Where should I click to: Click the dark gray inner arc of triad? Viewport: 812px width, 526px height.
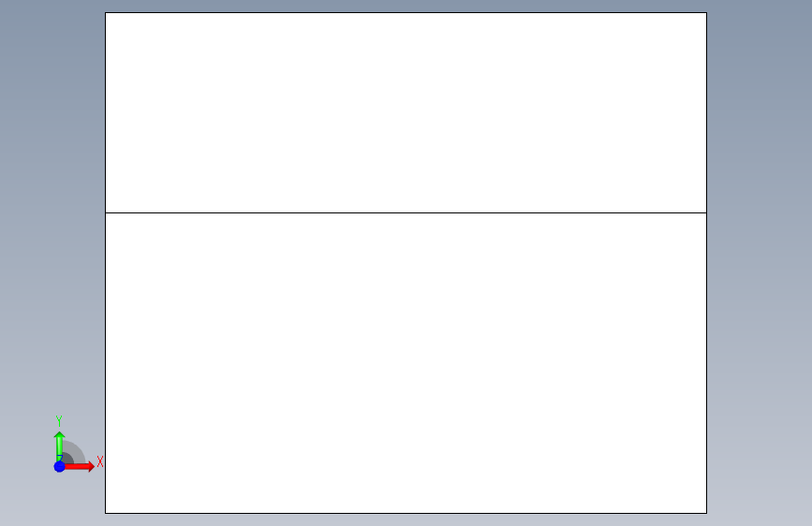67,458
